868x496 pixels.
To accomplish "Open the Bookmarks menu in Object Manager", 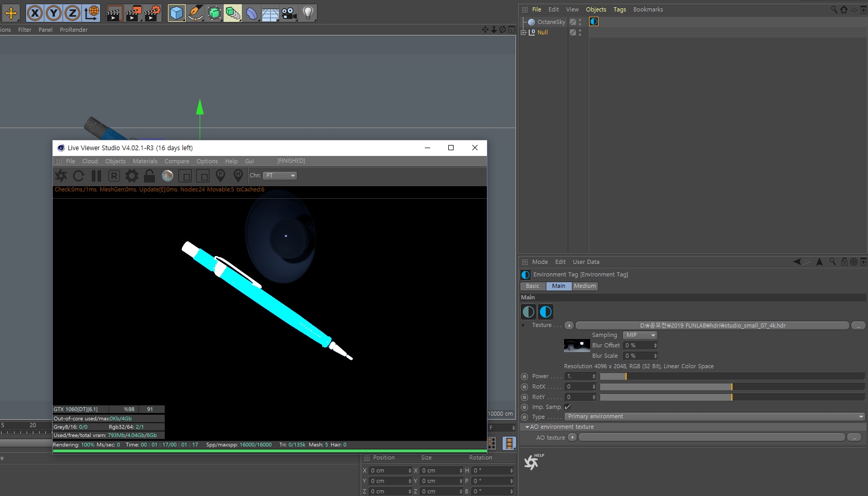I will [x=648, y=9].
